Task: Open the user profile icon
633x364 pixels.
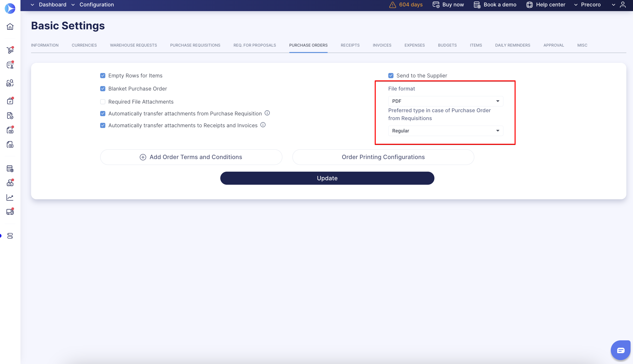Action: [623, 5]
